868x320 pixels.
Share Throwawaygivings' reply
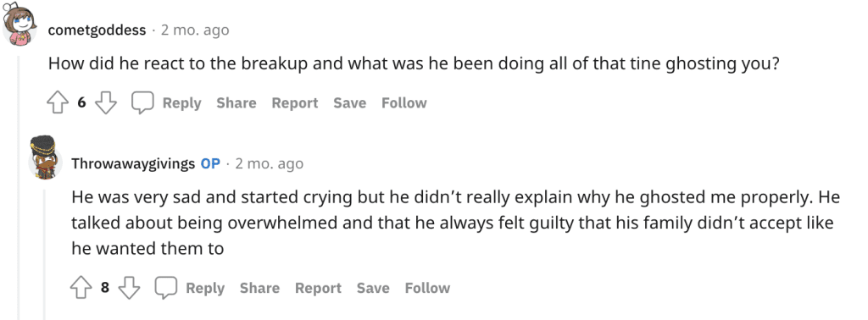point(259,289)
